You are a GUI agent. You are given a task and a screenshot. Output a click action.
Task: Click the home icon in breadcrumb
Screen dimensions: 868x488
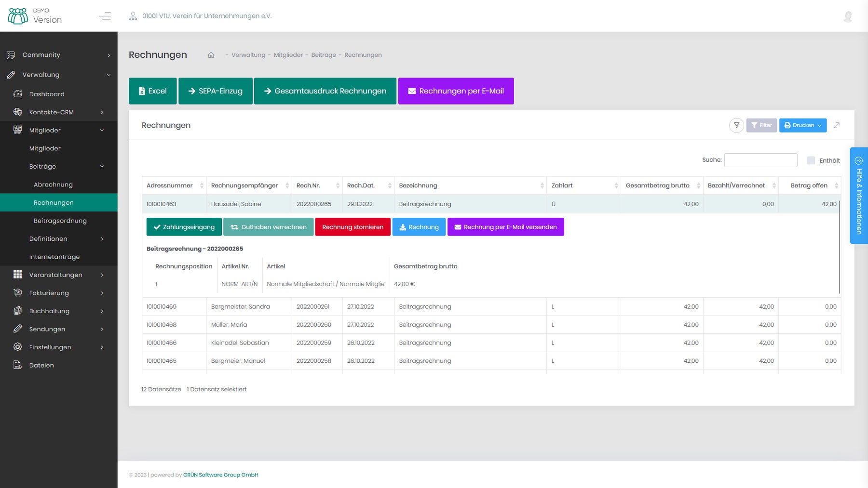click(211, 55)
